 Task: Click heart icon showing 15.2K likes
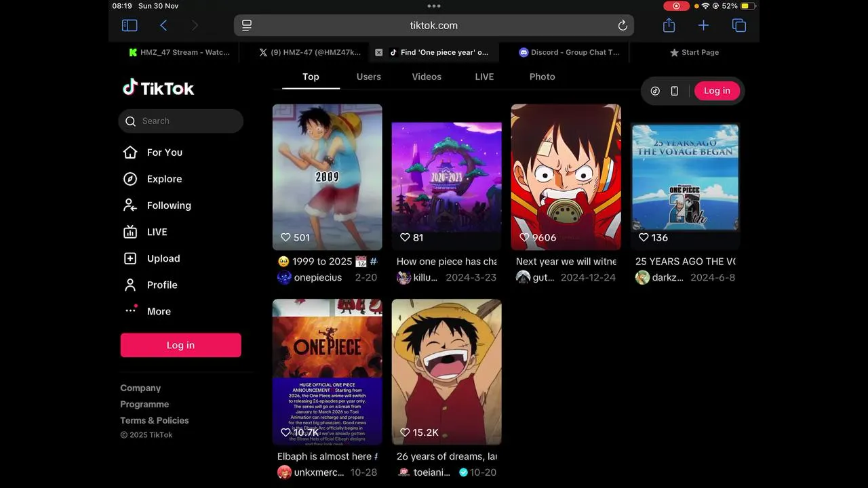click(x=405, y=432)
